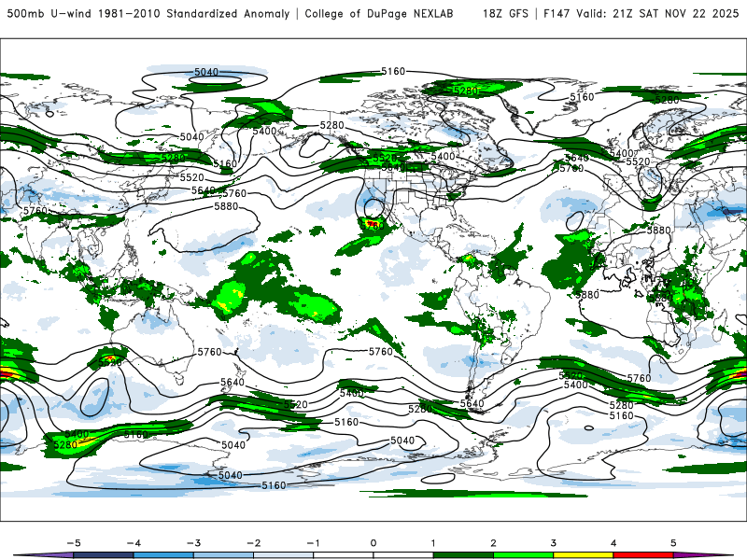Click the 5880 contour label over the North Pacific
The height and width of the screenshot is (560, 747).
click(x=226, y=206)
